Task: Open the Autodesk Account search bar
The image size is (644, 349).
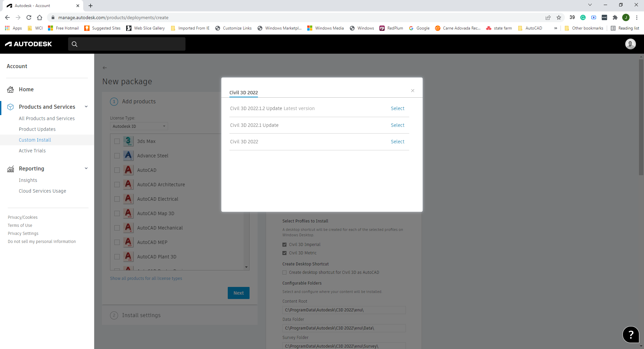Action: (x=126, y=44)
